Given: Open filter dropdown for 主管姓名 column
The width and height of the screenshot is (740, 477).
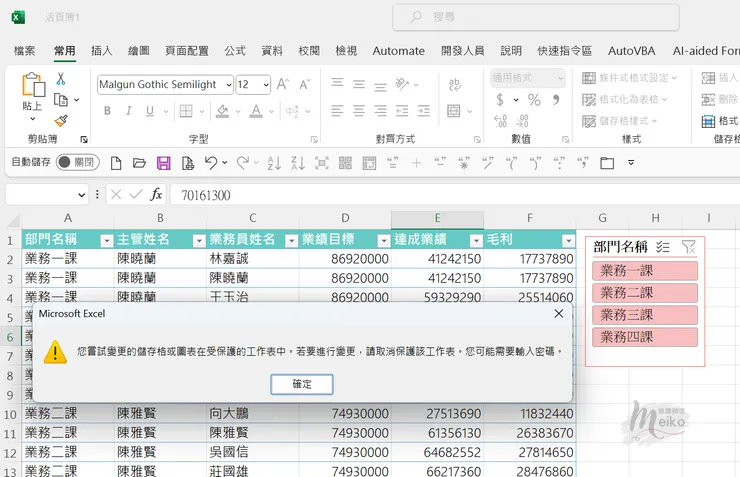Looking at the screenshot, I should point(199,241).
